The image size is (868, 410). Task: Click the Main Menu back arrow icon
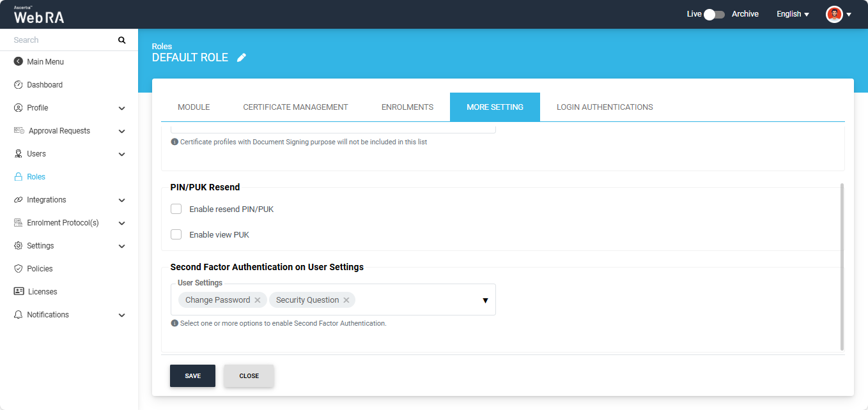18,62
